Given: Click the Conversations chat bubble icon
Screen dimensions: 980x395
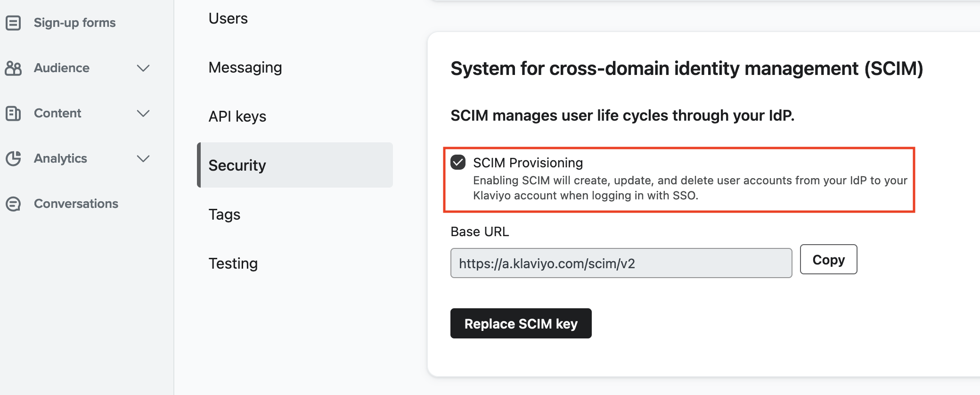Looking at the screenshot, I should tap(13, 204).
